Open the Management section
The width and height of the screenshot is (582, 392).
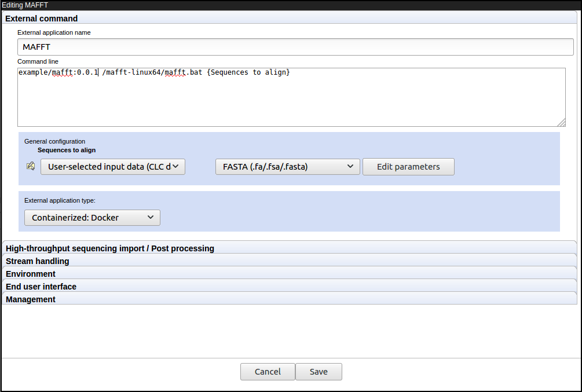30,299
